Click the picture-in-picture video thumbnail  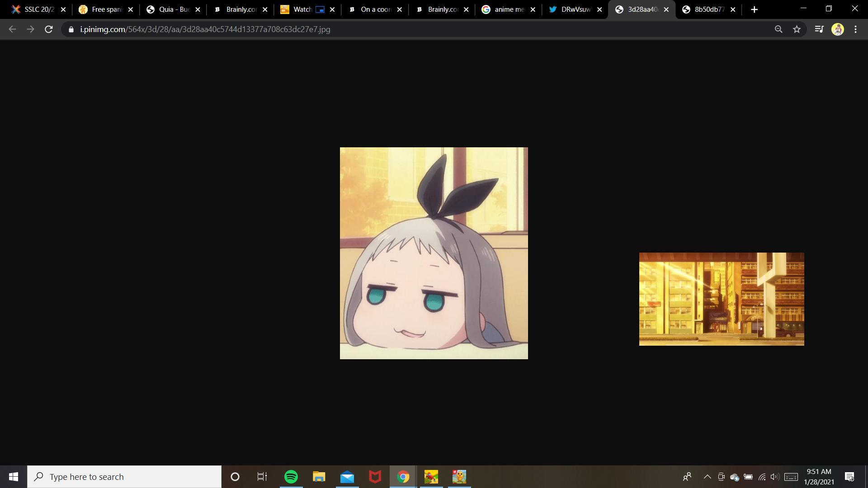pos(721,299)
